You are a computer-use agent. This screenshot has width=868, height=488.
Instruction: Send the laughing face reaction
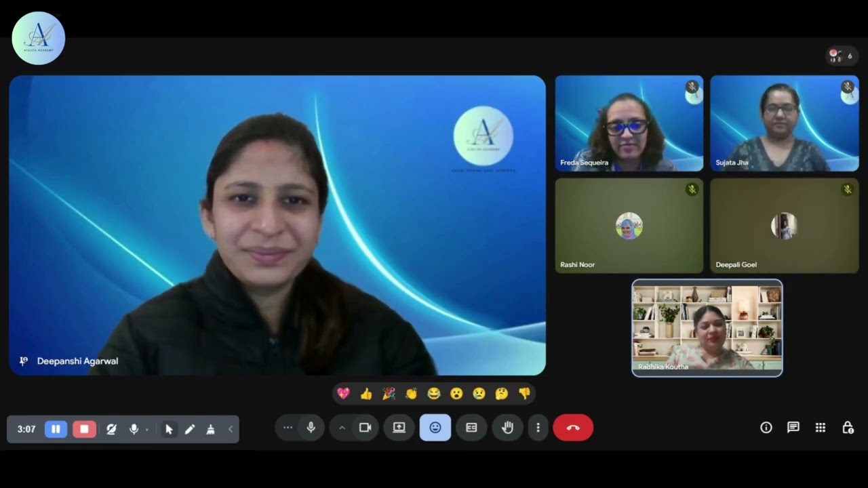pos(434,394)
